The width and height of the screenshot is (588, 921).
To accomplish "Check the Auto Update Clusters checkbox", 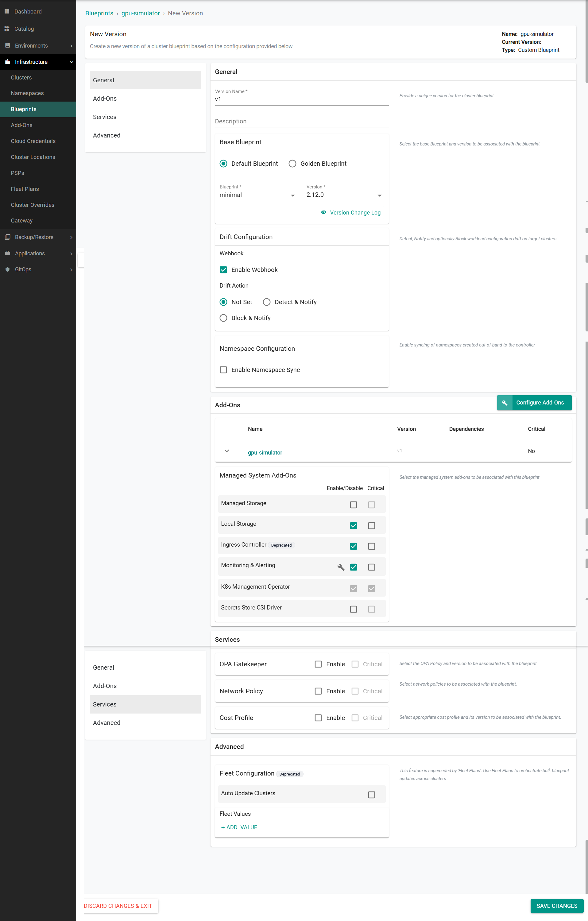I will tap(371, 795).
